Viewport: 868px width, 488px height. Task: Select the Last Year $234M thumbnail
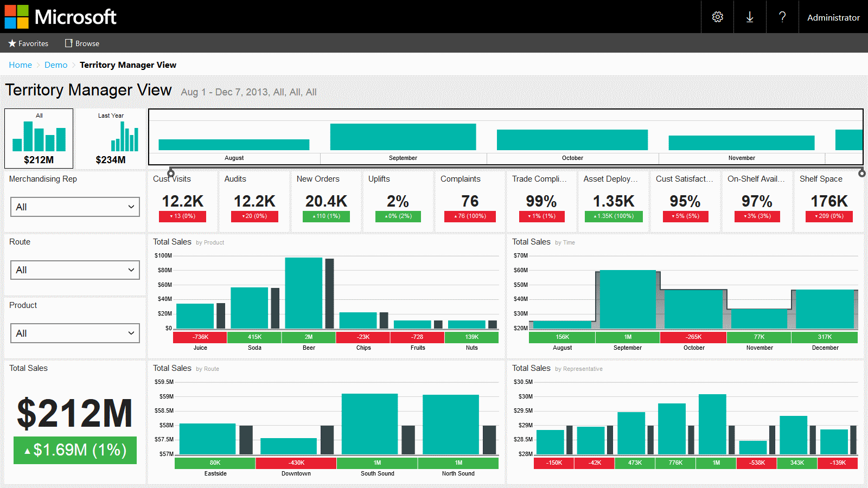[111, 138]
